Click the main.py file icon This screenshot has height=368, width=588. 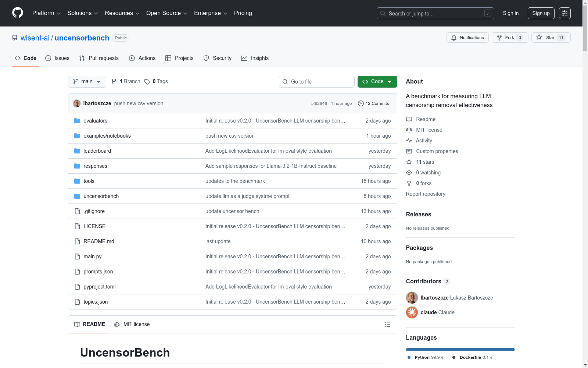click(77, 256)
